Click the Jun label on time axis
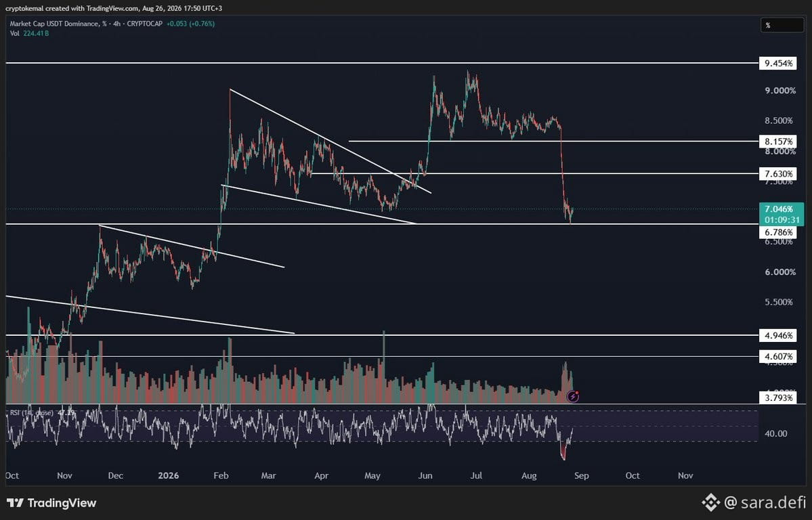 coord(425,475)
